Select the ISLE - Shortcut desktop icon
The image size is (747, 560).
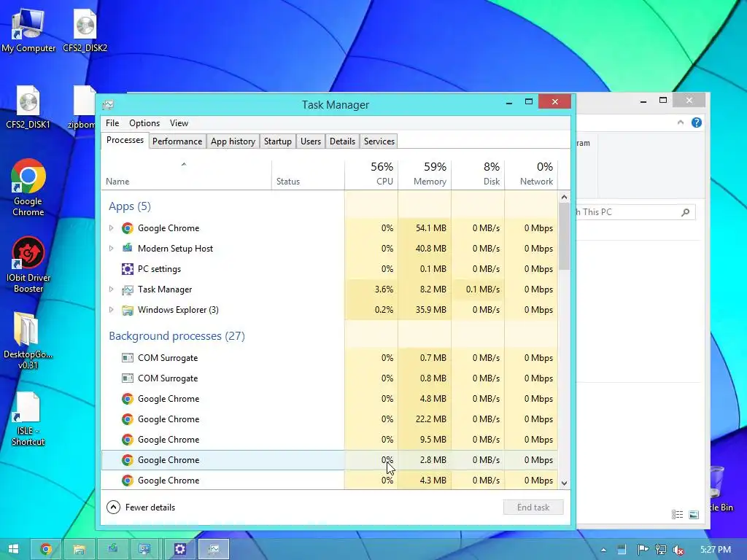pos(28,418)
